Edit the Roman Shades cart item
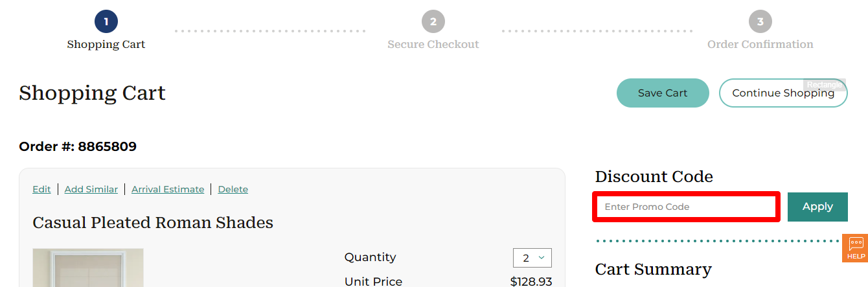Screen dimensions: 868x287 click(41, 189)
